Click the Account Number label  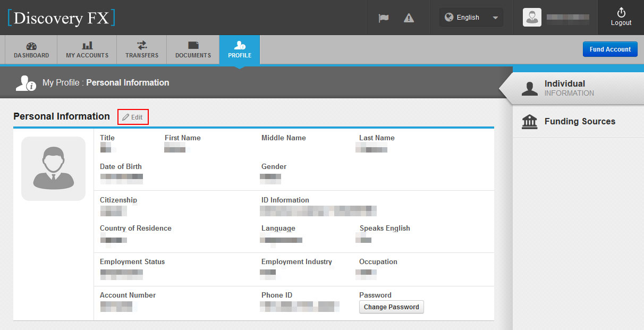128,295
